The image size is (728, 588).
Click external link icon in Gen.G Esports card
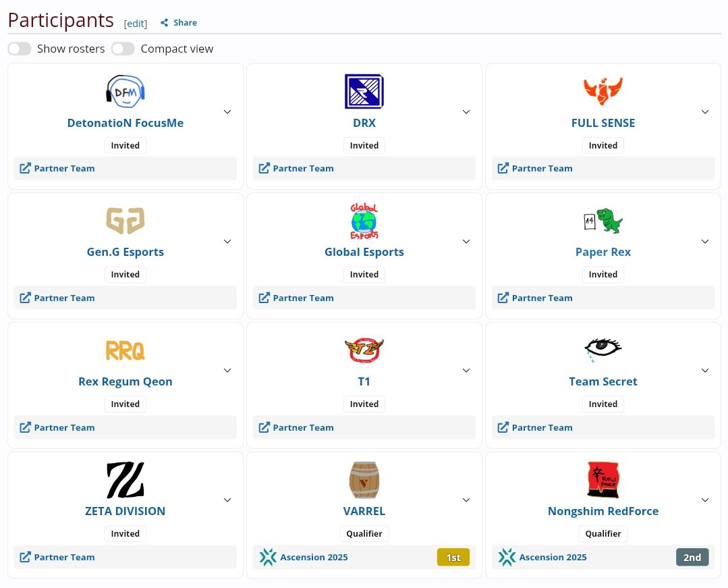click(x=25, y=298)
